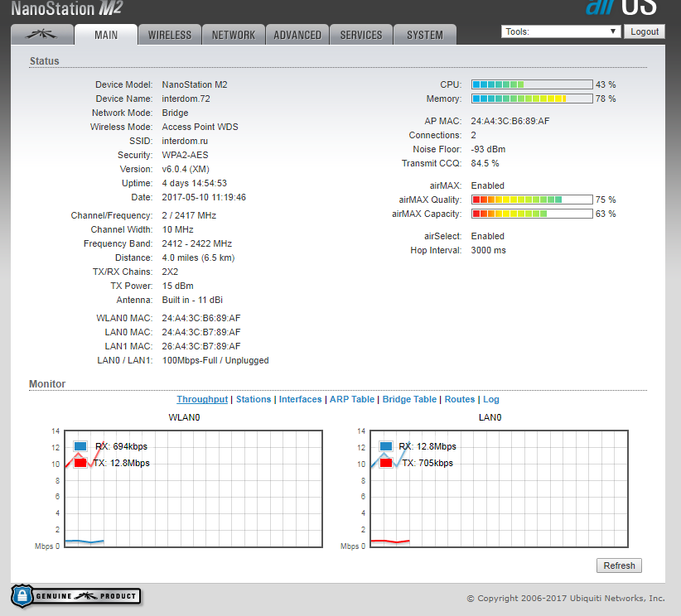Click the NanoStation M2 logo

68,9
